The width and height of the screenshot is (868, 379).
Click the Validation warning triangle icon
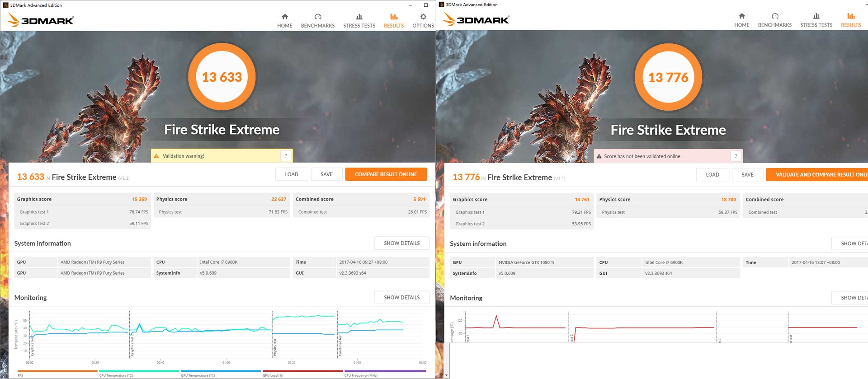tap(156, 156)
